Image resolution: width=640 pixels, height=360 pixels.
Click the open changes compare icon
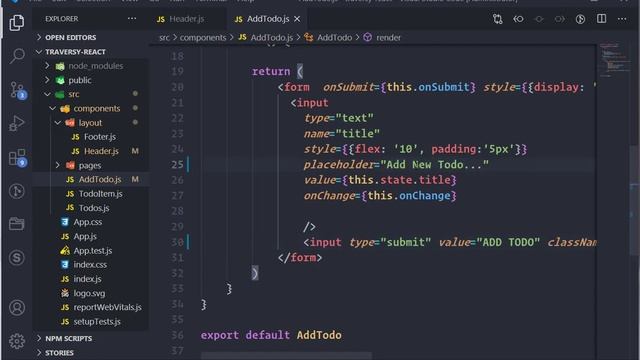coord(498,19)
